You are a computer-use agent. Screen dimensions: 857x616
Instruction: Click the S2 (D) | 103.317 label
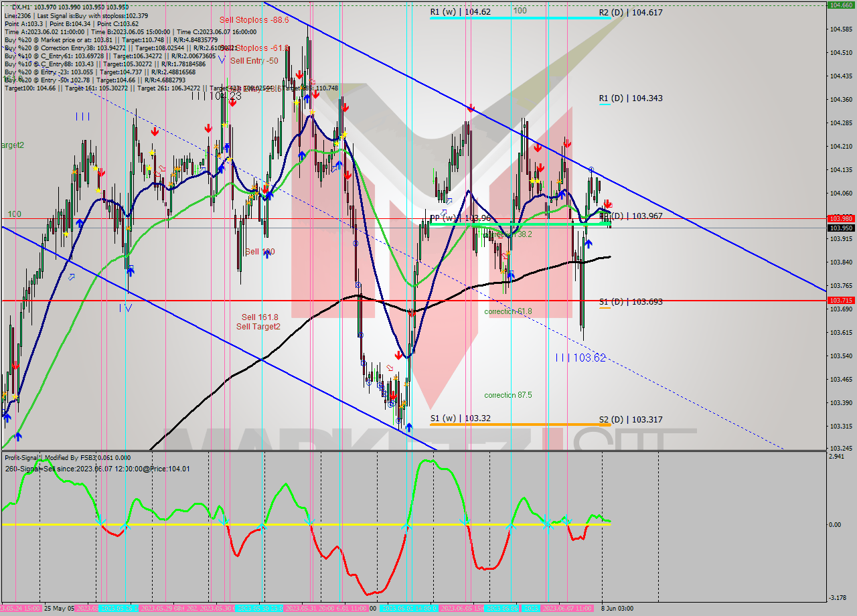631,419
